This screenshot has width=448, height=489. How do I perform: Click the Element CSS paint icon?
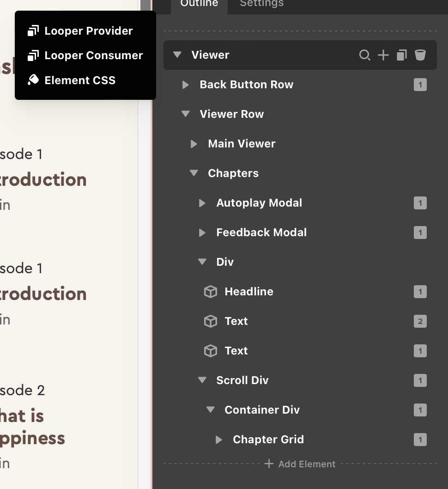point(33,80)
